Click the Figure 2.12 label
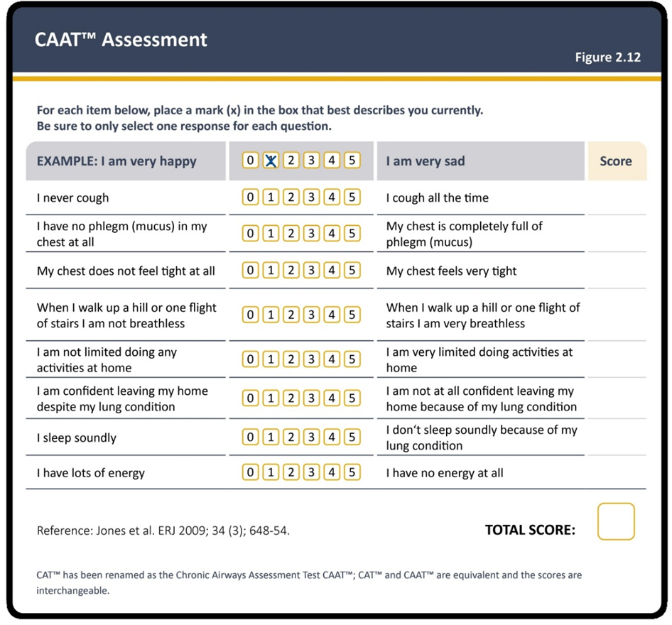This screenshot has width=672, height=625. pos(608,57)
